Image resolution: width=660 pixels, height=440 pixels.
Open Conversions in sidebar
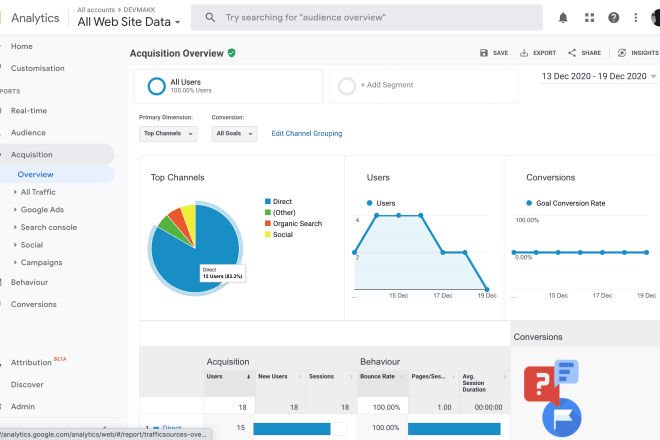[x=34, y=304]
